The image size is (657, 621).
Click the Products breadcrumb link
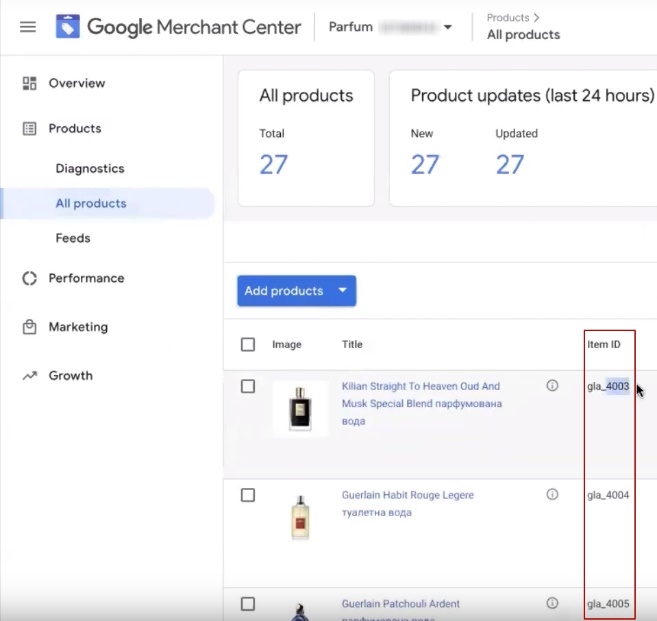tap(507, 17)
